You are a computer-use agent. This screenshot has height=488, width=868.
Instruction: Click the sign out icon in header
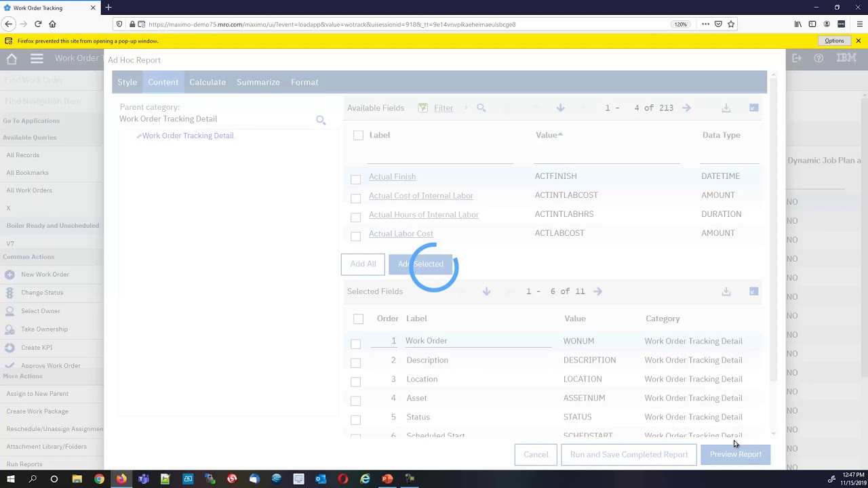pyautogui.click(x=797, y=58)
